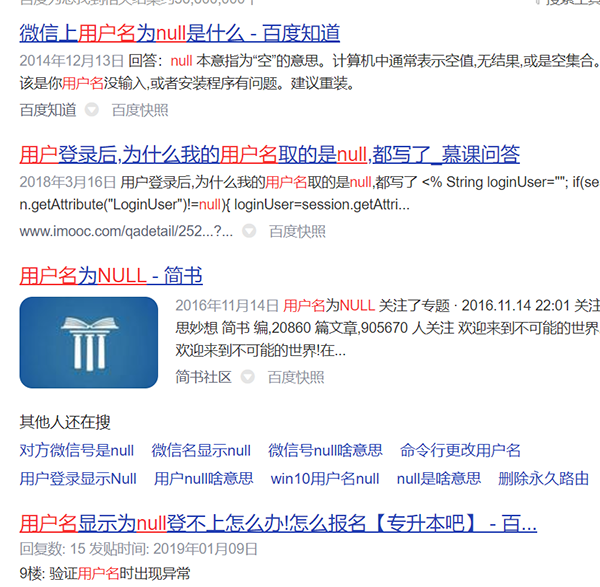Open the 慕课问答 result about 用户登录后用户名取的是null
This screenshot has height=587, width=600.
pyautogui.click(x=269, y=155)
